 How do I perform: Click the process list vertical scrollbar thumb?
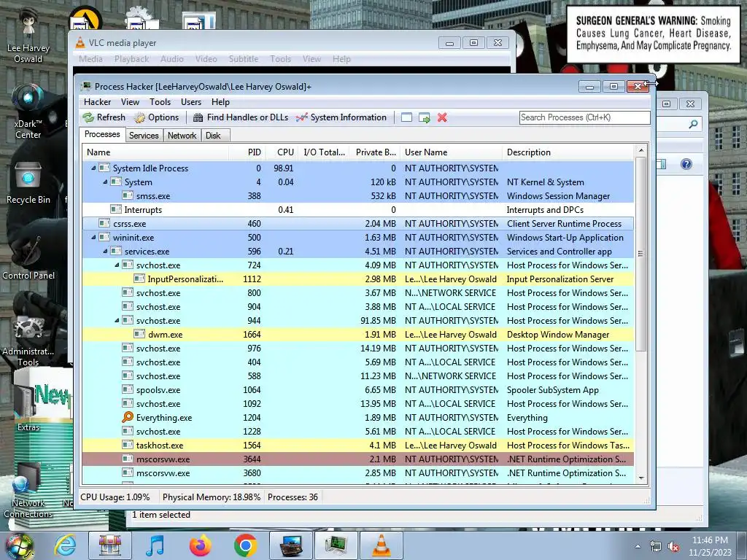click(640, 254)
